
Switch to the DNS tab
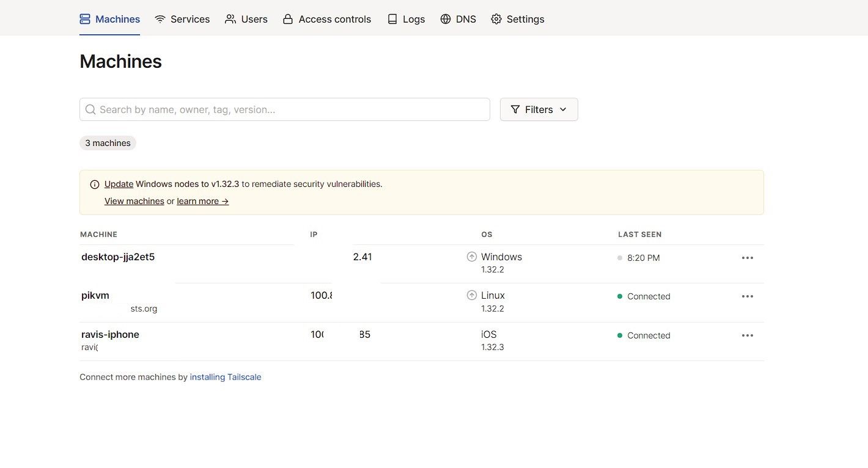[458, 19]
